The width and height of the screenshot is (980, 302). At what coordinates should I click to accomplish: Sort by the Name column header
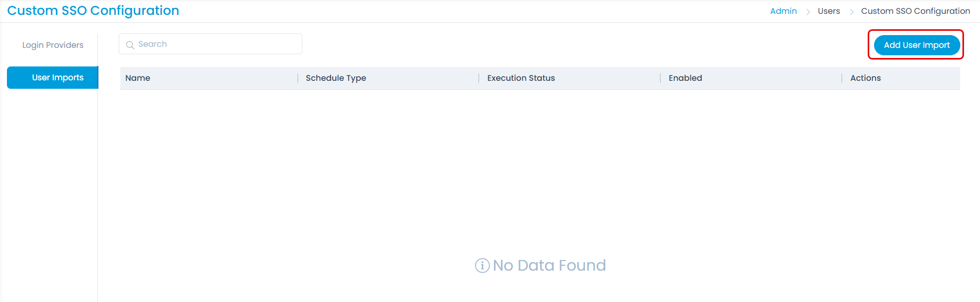(x=138, y=78)
